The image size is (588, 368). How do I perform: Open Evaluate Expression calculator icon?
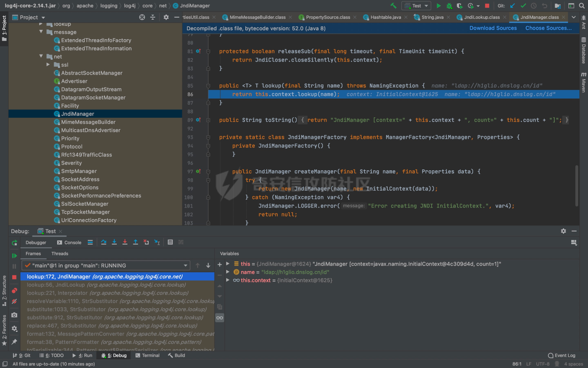coord(170,242)
